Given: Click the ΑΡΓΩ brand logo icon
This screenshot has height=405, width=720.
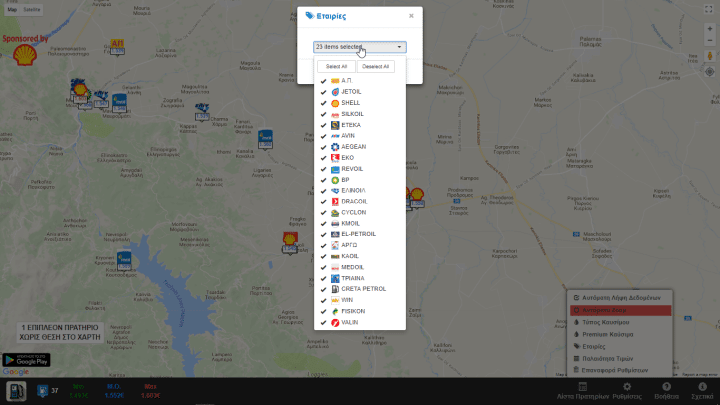Looking at the screenshot, I should click(335, 245).
